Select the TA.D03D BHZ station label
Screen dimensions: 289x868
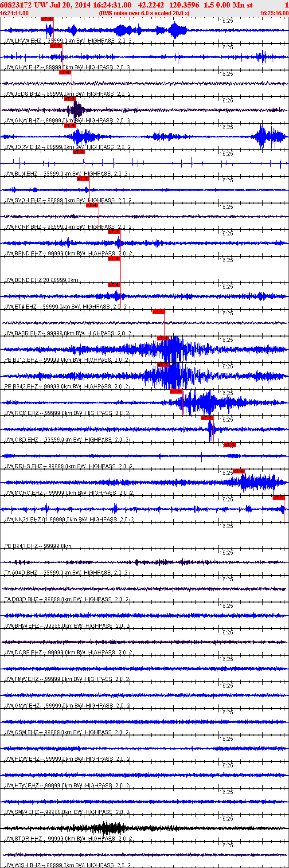click(67, 599)
